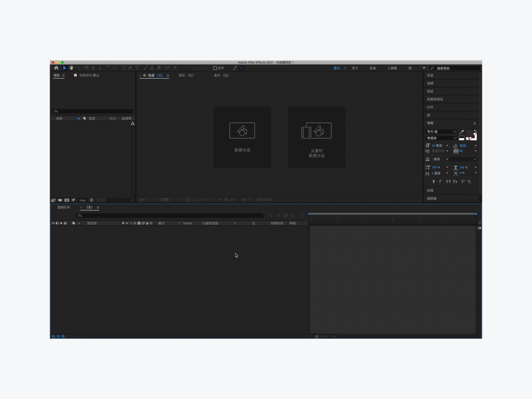Select the Horizontal Type tool
This screenshot has width=532, height=399.
(137, 68)
